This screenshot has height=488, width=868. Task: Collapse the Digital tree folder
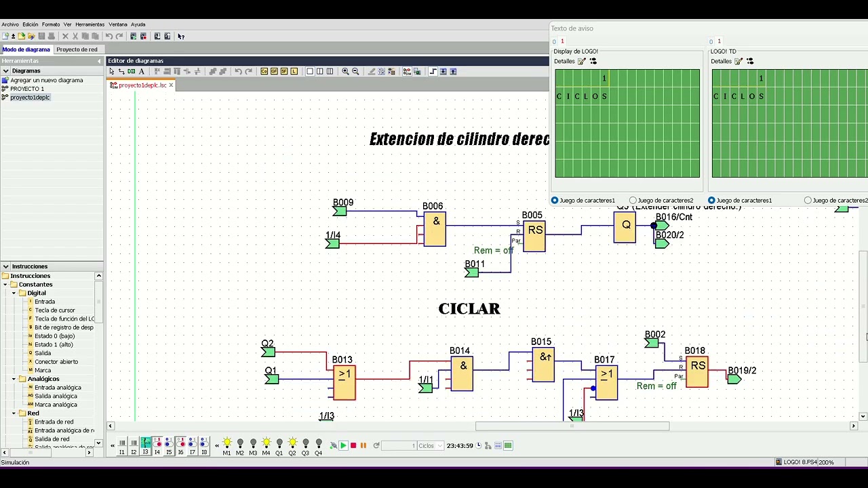click(14, 293)
